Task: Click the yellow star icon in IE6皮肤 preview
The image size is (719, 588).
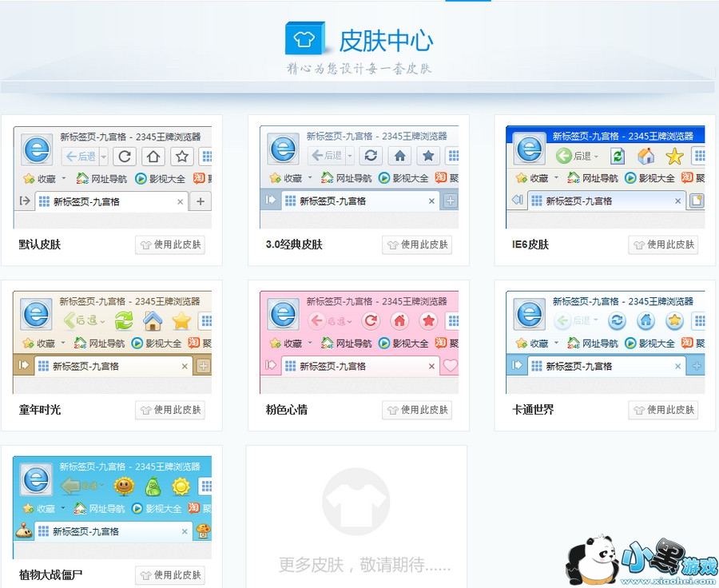Action: point(674,157)
